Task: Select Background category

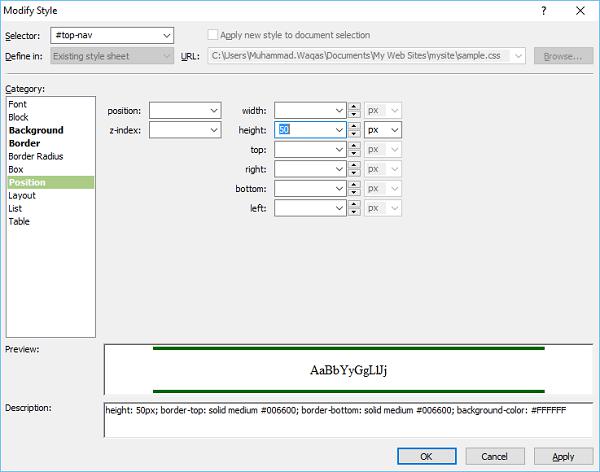Action: click(36, 130)
